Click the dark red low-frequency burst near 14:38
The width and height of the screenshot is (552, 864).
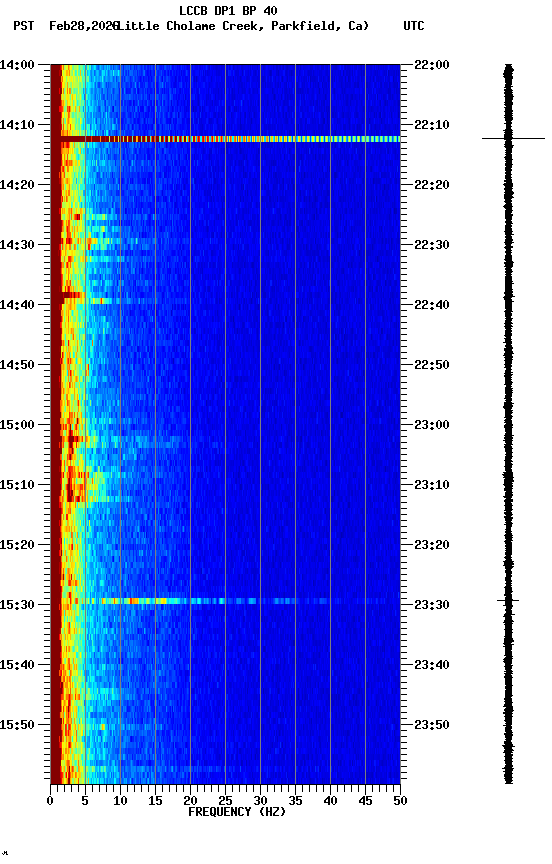pyautogui.click(x=72, y=295)
